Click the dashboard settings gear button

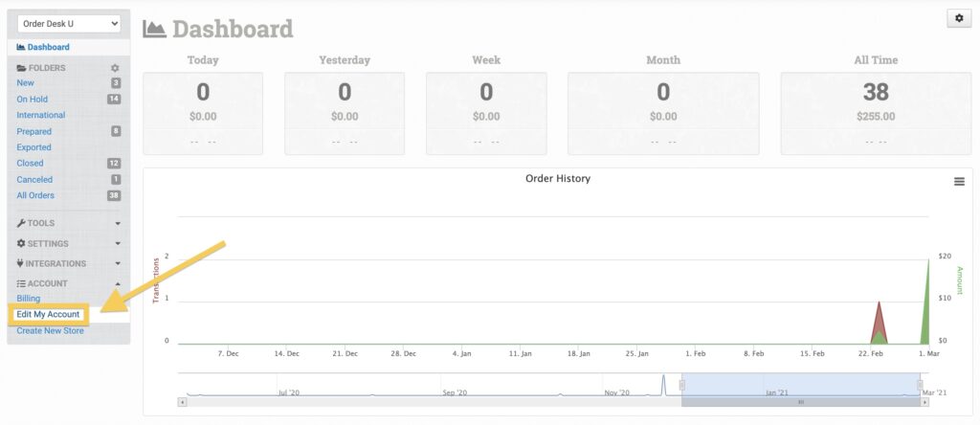(x=958, y=19)
